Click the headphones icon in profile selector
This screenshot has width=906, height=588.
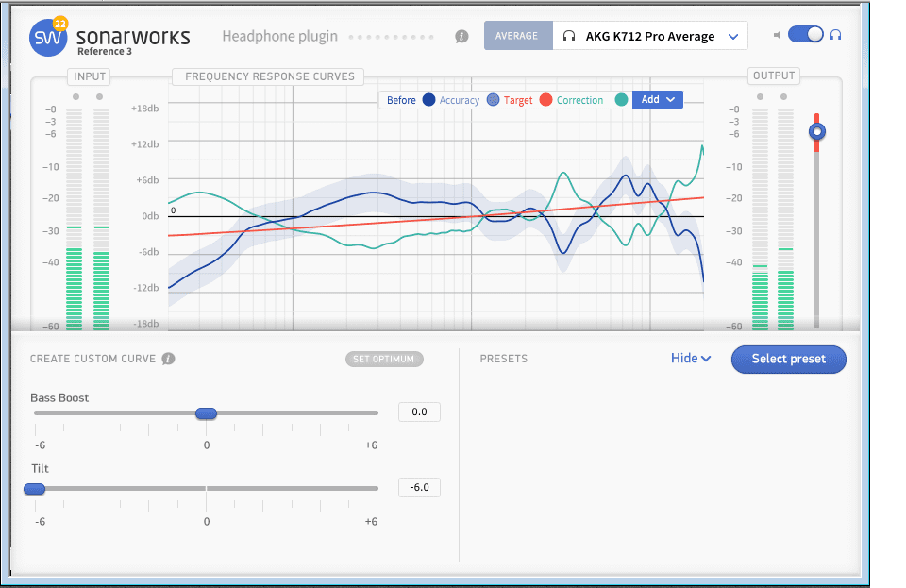pos(569,36)
